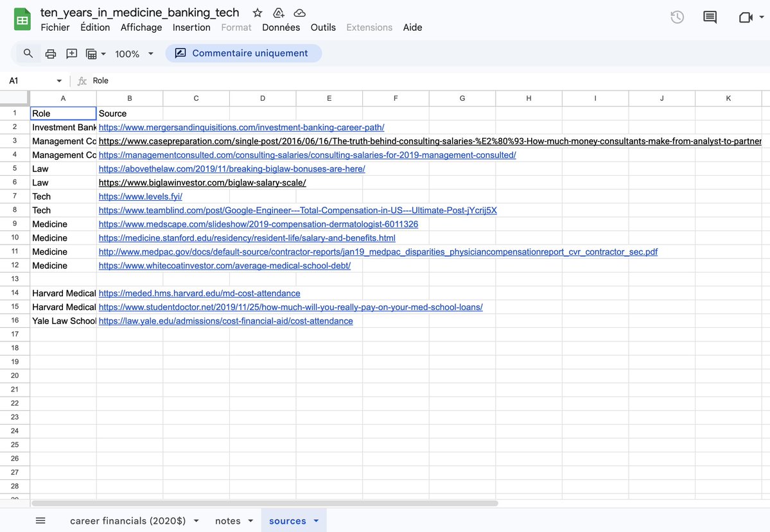This screenshot has height=532, width=770.
Task: Rename the document title ten_years_in_medicine_banking_tech
Action: coord(139,13)
